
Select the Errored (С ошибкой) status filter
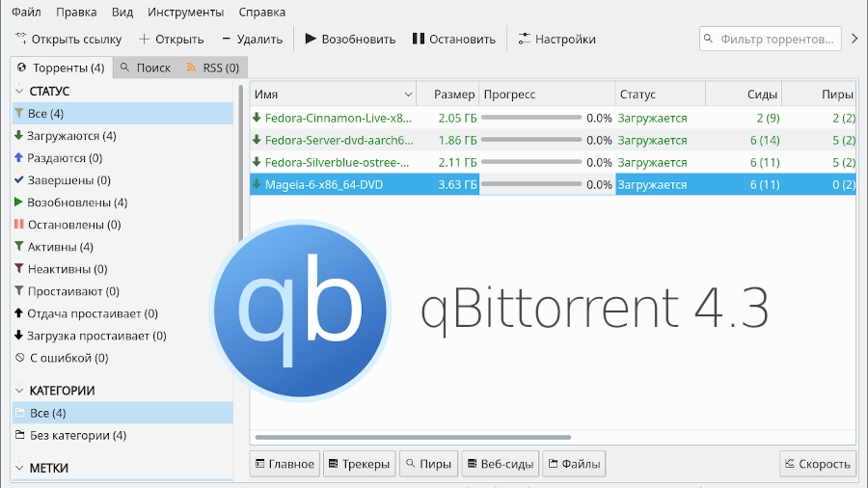point(68,358)
